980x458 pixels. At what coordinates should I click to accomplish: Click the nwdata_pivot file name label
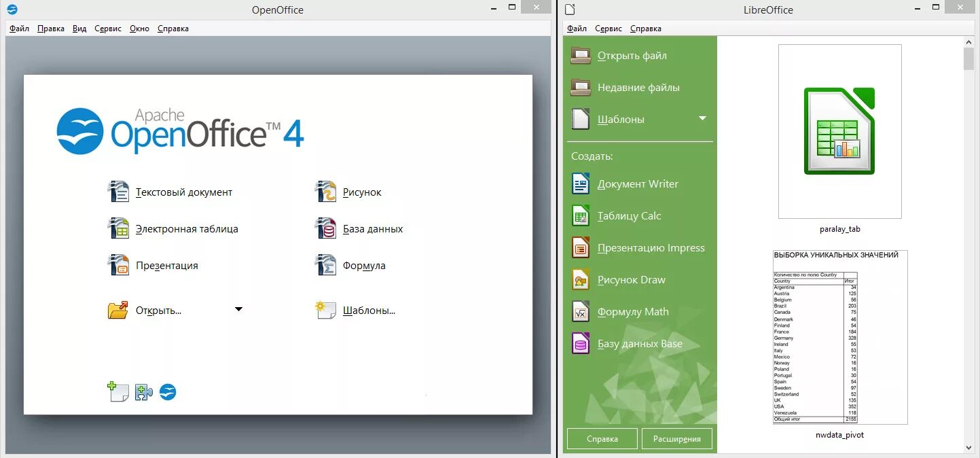(x=840, y=435)
